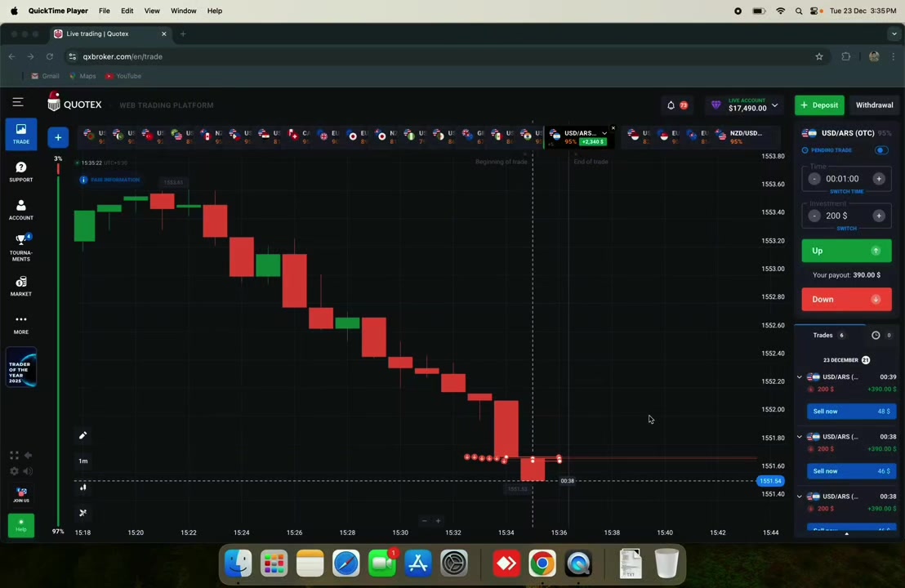The width and height of the screenshot is (905, 588).
Task: Open the drawing tools pencil icon
Action: pos(83,435)
